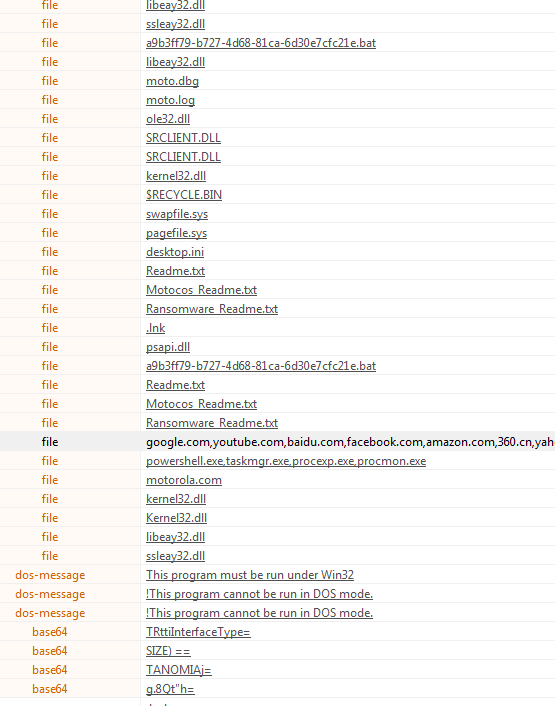The image size is (555, 706).
Task: Select the motorola.com entry
Action: pos(184,480)
